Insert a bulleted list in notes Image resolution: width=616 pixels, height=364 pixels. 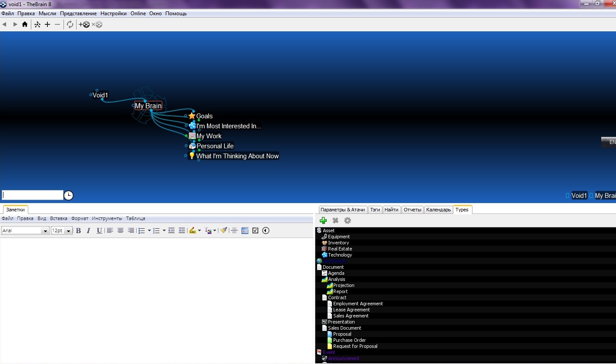point(142,230)
